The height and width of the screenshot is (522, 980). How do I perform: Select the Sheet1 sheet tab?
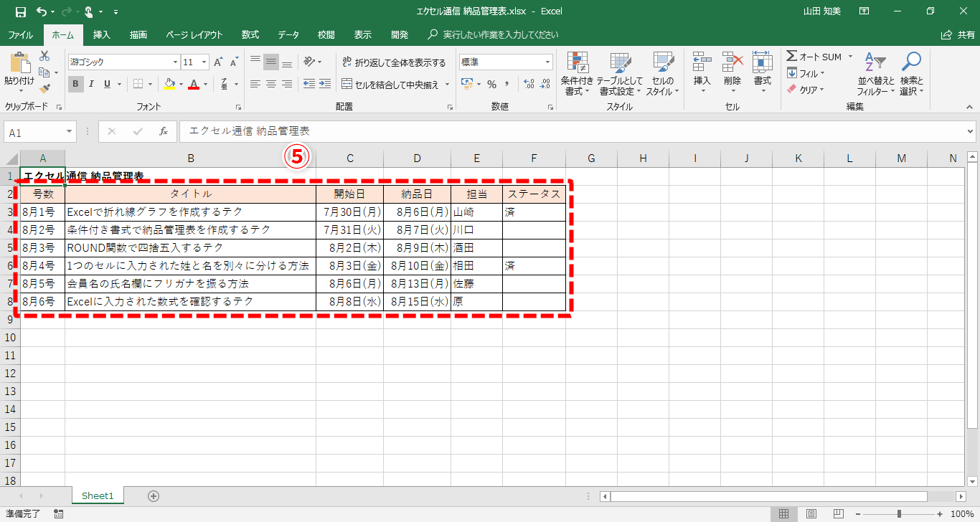tap(98, 495)
